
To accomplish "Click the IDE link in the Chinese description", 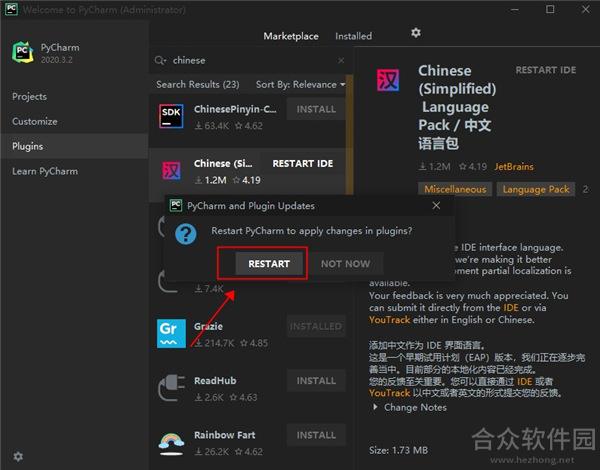I will coord(525,382).
